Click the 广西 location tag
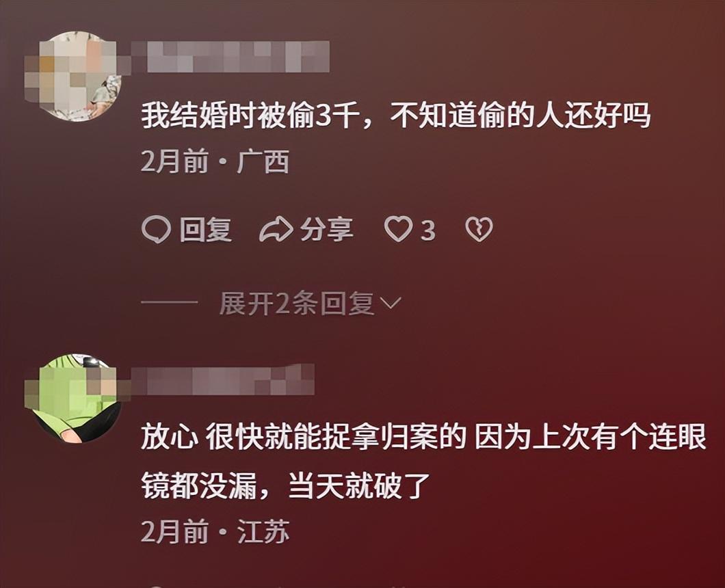This screenshot has width=725, height=588. pyautogui.click(x=263, y=161)
